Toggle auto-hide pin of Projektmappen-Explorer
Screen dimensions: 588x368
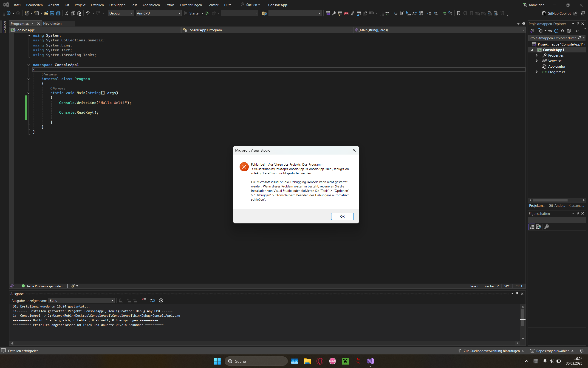pyautogui.click(x=578, y=24)
